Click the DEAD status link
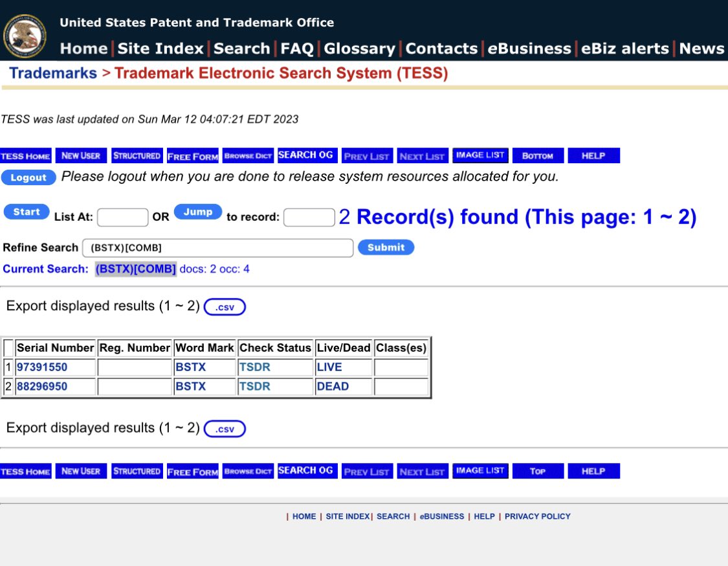This screenshot has height=566, width=728. point(333,386)
